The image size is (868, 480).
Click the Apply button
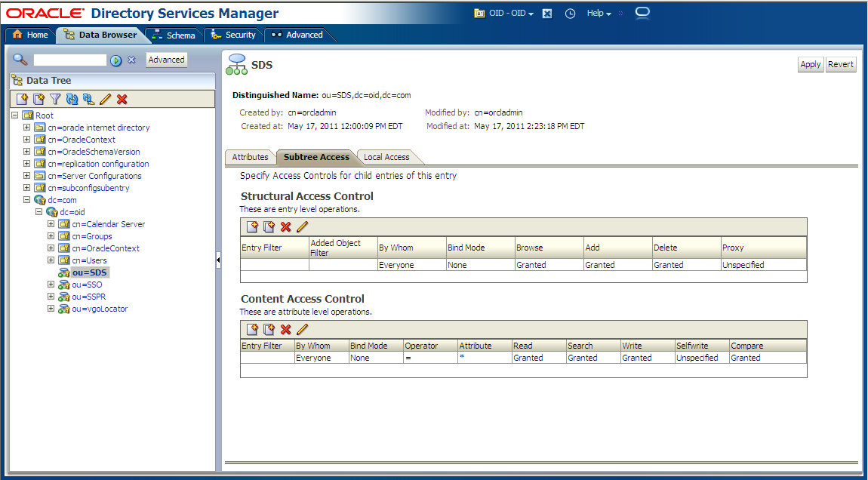811,64
